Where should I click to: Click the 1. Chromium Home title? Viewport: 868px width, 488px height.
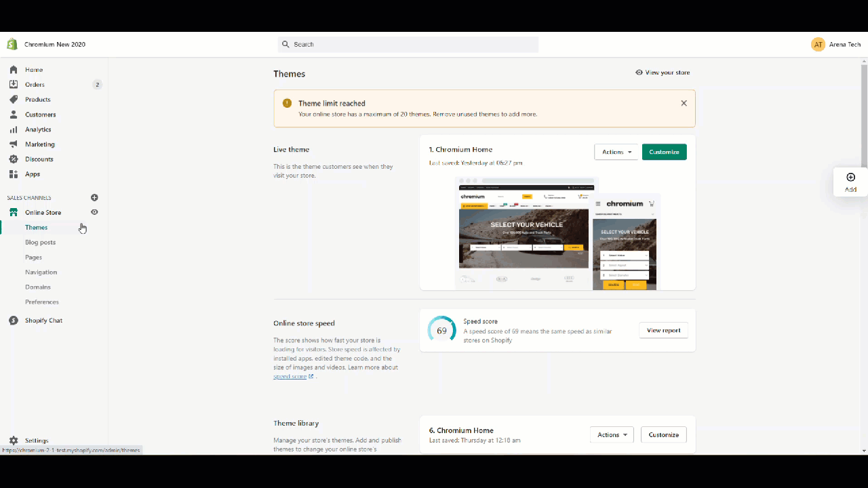click(460, 149)
